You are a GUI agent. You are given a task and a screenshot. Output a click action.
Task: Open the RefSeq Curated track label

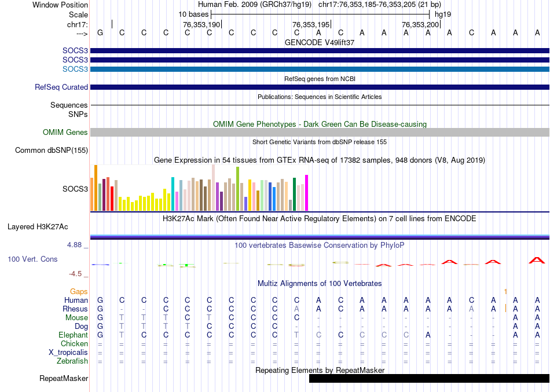tap(61, 87)
